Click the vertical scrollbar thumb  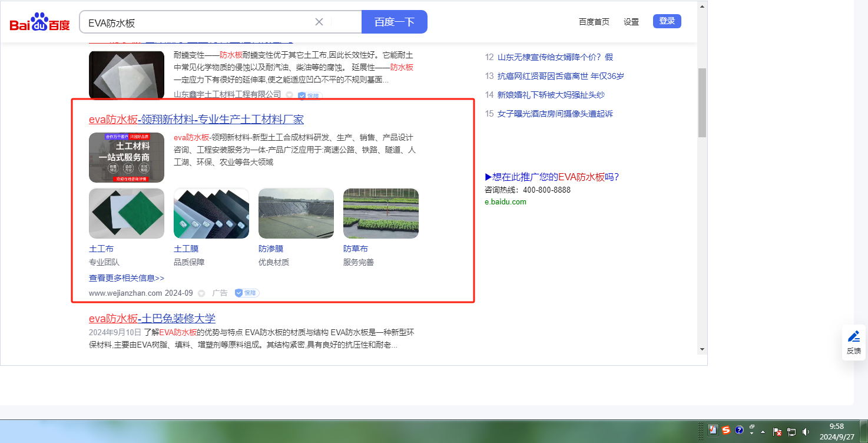pyautogui.click(x=702, y=103)
